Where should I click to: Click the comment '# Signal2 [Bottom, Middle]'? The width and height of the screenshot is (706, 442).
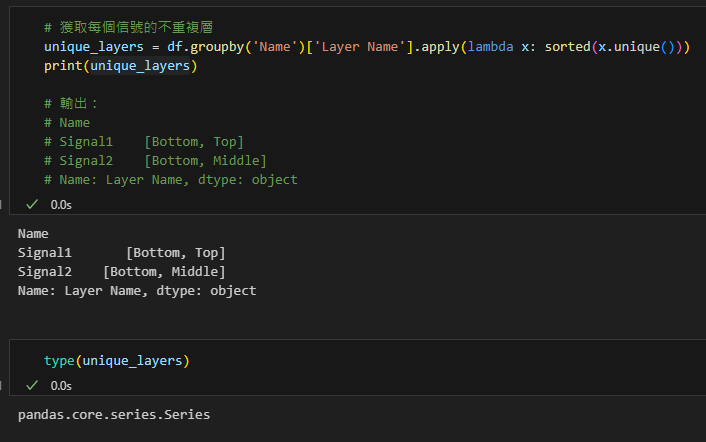pyautogui.click(x=155, y=161)
